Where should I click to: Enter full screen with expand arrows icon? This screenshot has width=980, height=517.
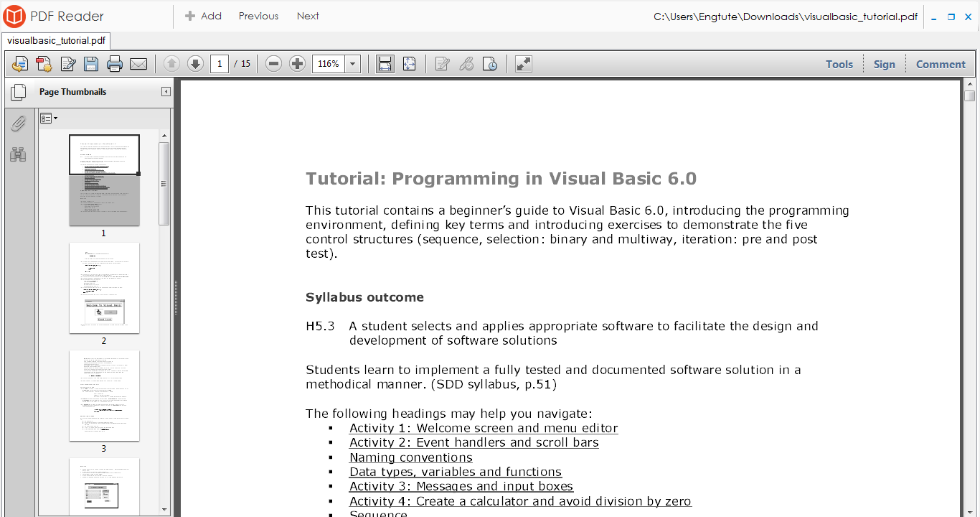click(x=524, y=64)
